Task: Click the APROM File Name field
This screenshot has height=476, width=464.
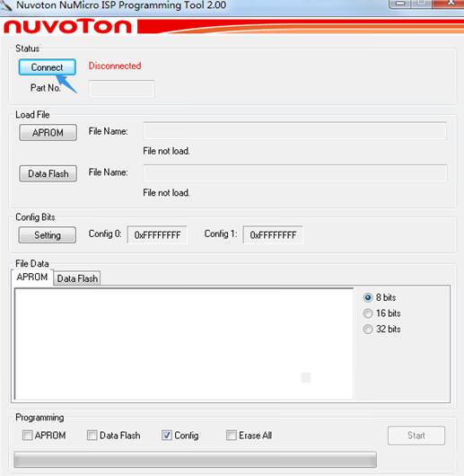Action: (x=294, y=131)
